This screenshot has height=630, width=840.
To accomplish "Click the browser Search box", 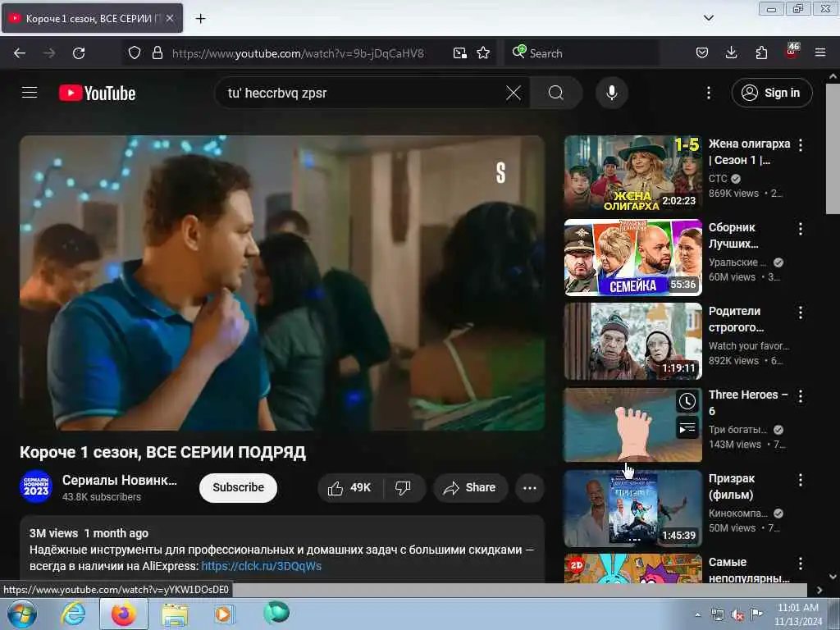I will pyautogui.click(x=582, y=53).
